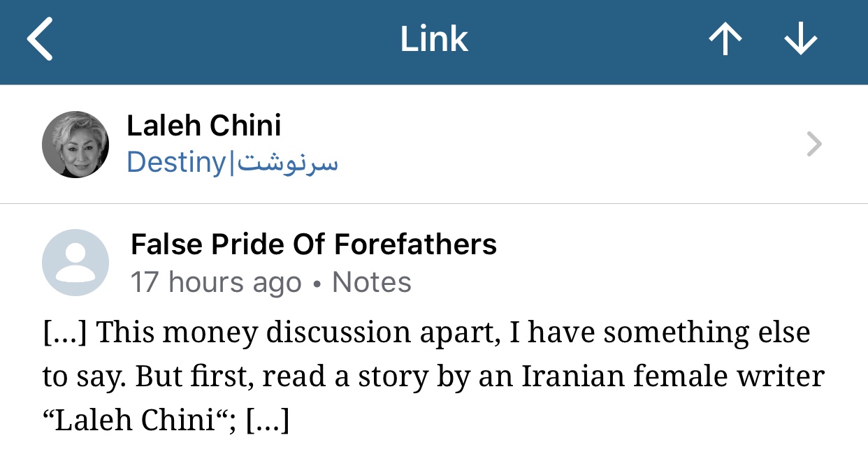868x454 pixels.
Task: Go to previous item with up arrow
Action: 725,41
